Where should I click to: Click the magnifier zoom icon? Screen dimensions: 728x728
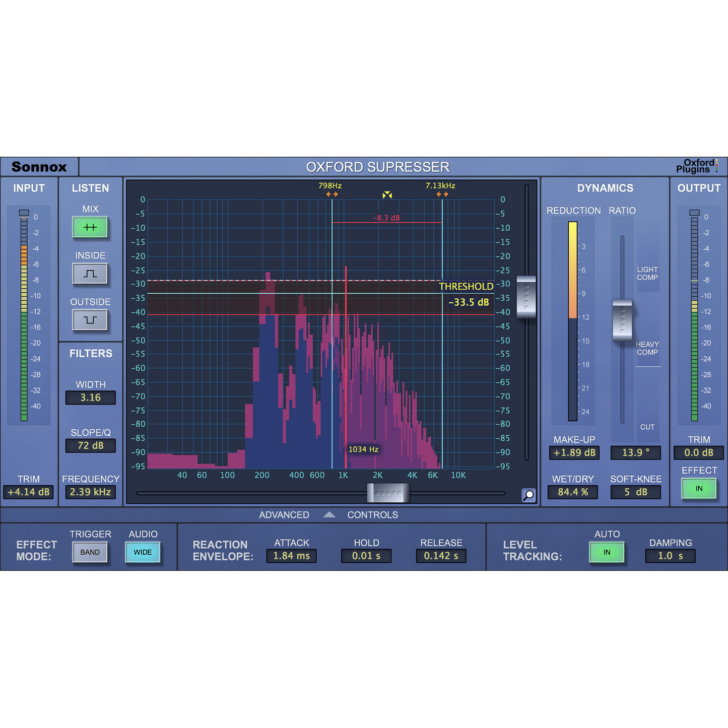tap(528, 495)
